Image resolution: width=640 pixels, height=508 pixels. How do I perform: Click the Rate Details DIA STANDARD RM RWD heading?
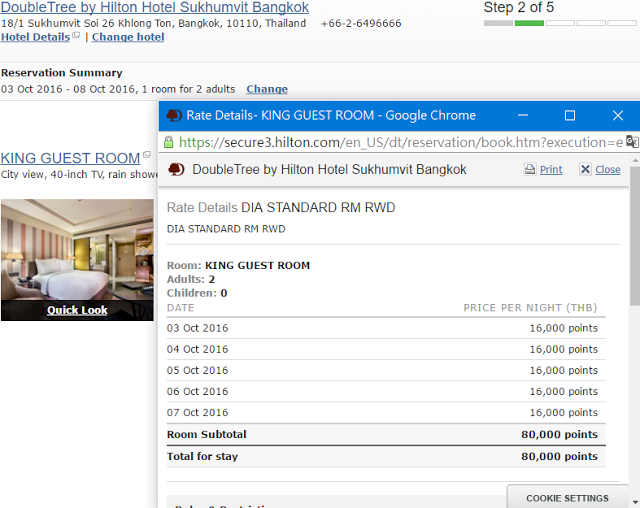click(281, 207)
